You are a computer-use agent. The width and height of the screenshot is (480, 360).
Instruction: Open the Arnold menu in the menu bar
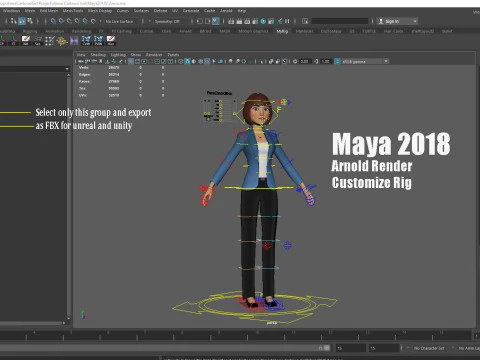point(226,11)
